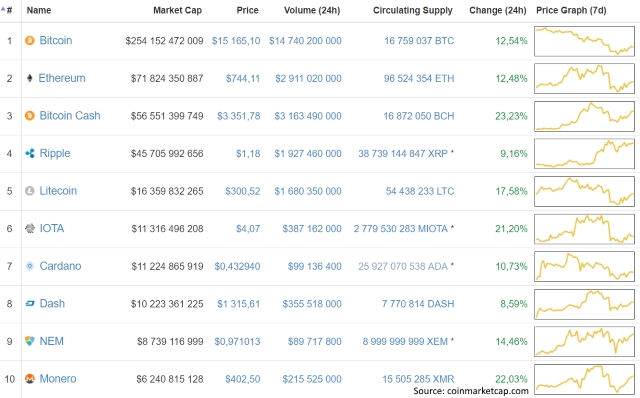Viewport: 640px width, 398px height.
Task: Click Litecoin price $300,52
Action: 243,191
